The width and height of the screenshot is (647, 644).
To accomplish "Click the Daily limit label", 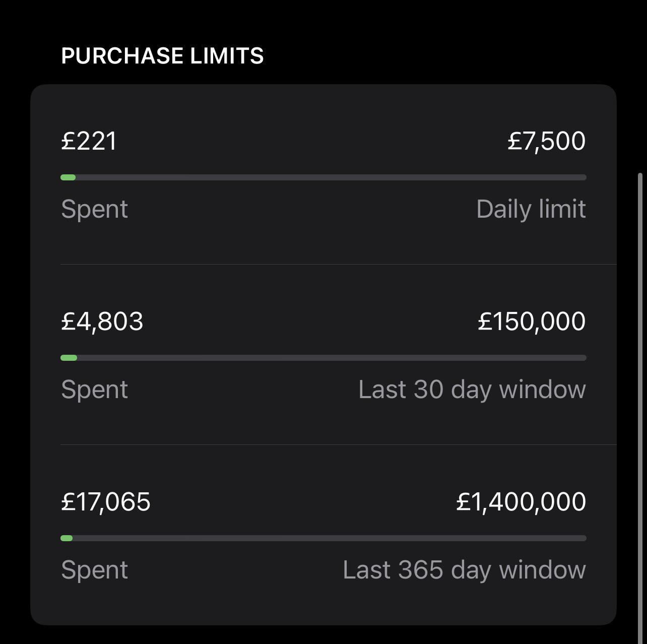I will (x=531, y=209).
